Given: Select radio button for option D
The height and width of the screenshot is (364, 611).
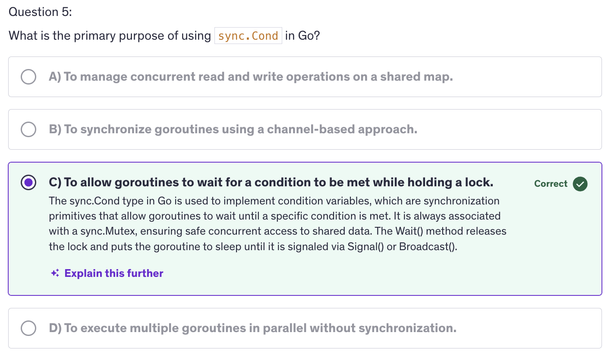Looking at the screenshot, I should (28, 328).
